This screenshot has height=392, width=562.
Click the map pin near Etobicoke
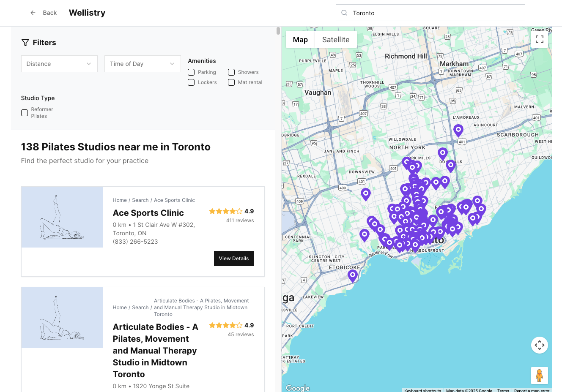pos(353,276)
